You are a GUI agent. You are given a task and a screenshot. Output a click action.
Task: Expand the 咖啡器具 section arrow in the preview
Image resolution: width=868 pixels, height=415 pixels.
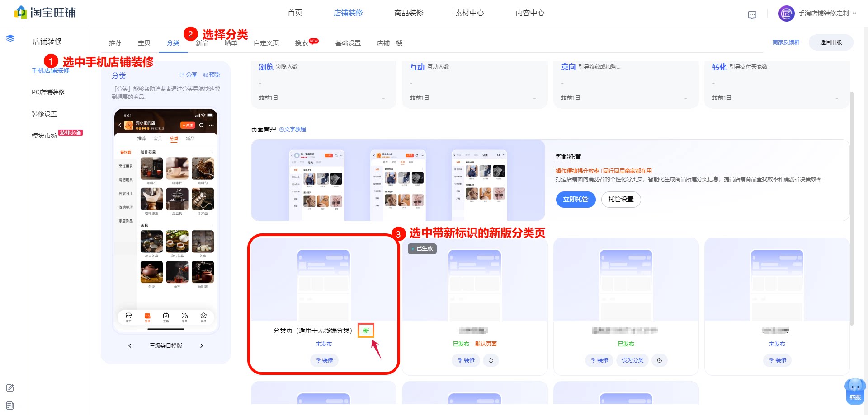point(212,152)
